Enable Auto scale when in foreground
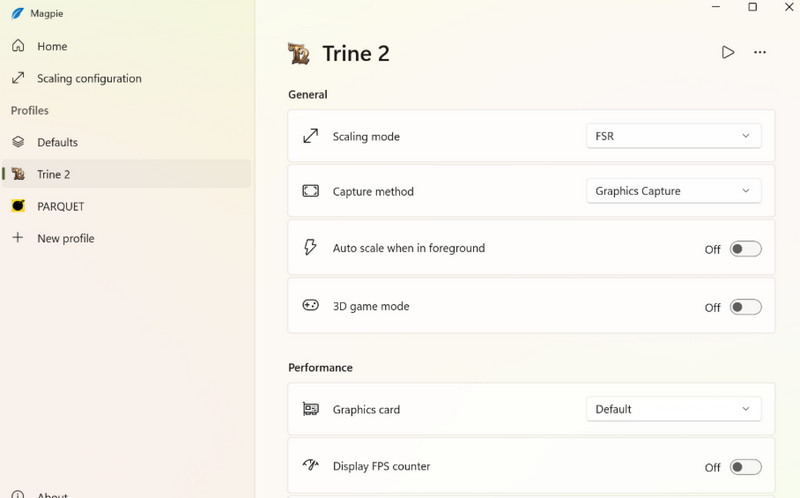 [x=745, y=249]
